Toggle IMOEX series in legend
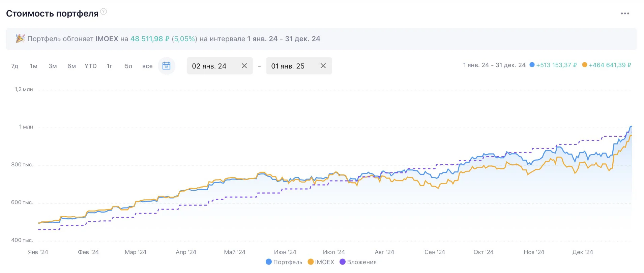The image size is (644, 273). coord(321,262)
